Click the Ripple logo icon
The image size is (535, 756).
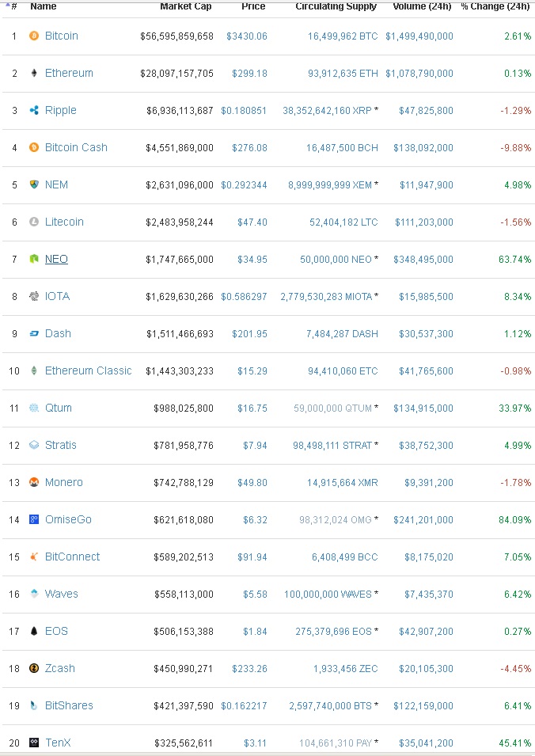point(34,110)
